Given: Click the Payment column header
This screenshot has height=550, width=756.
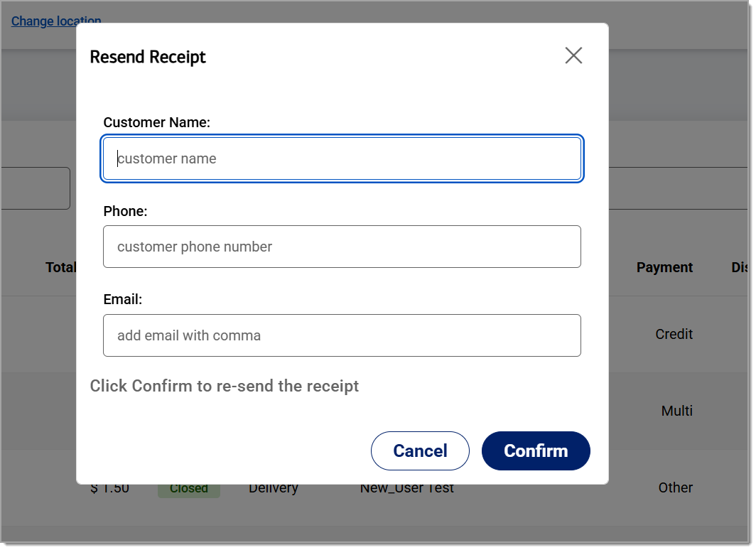Looking at the screenshot, I should (x=664, y=267).
